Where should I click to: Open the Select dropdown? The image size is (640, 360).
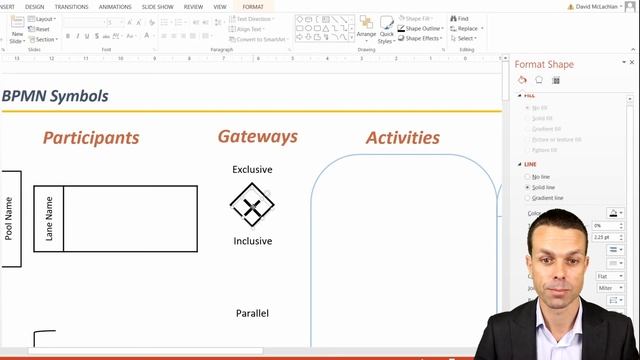point(463,38)
